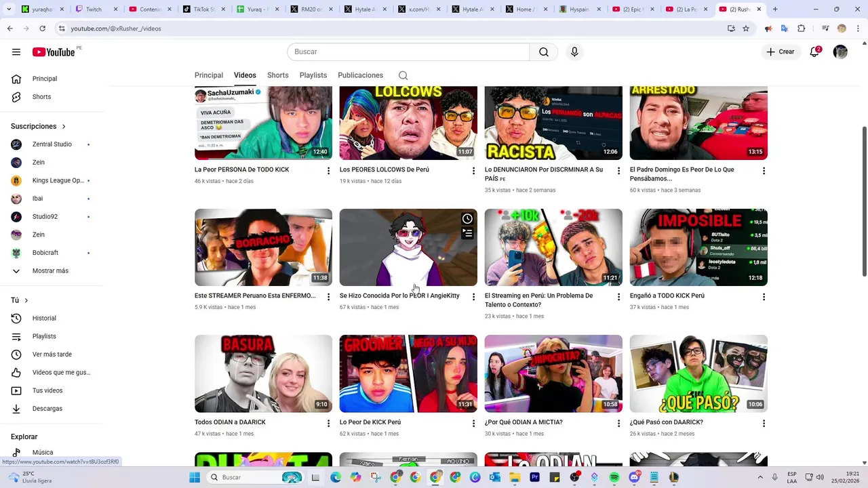Click the search magnifier button
The height and width of the screenshot is (488, 868).
pyautogui.click(x=544, y=52)
